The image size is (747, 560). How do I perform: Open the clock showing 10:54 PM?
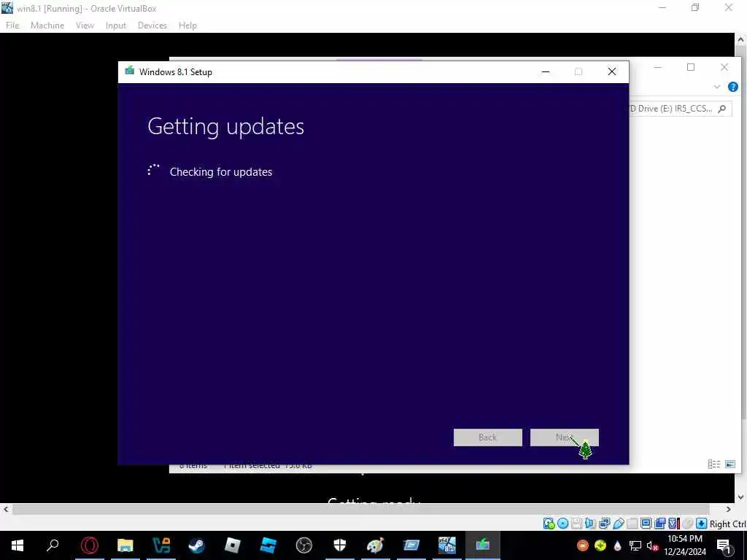tap(685, 545)
